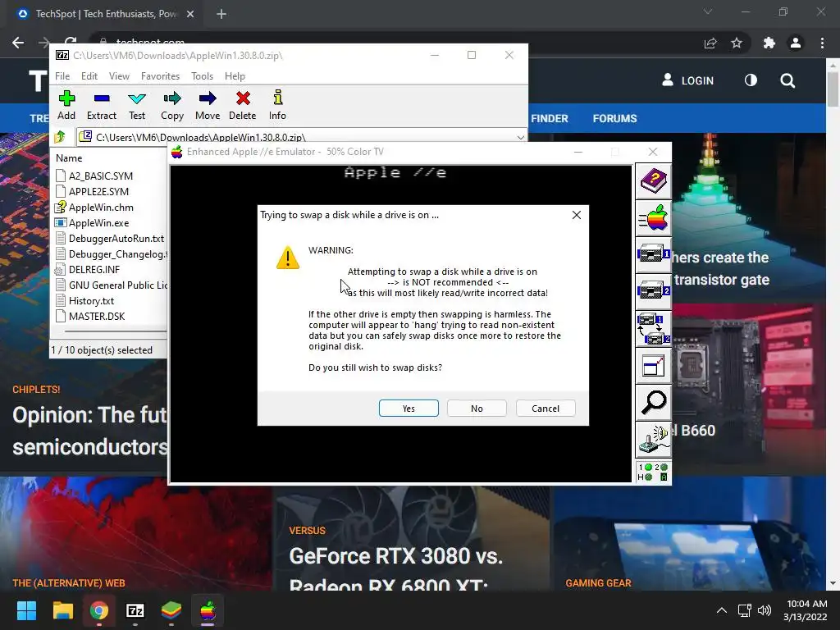Select disk for Drive 1
840x630 pixels.
(653, 255)
